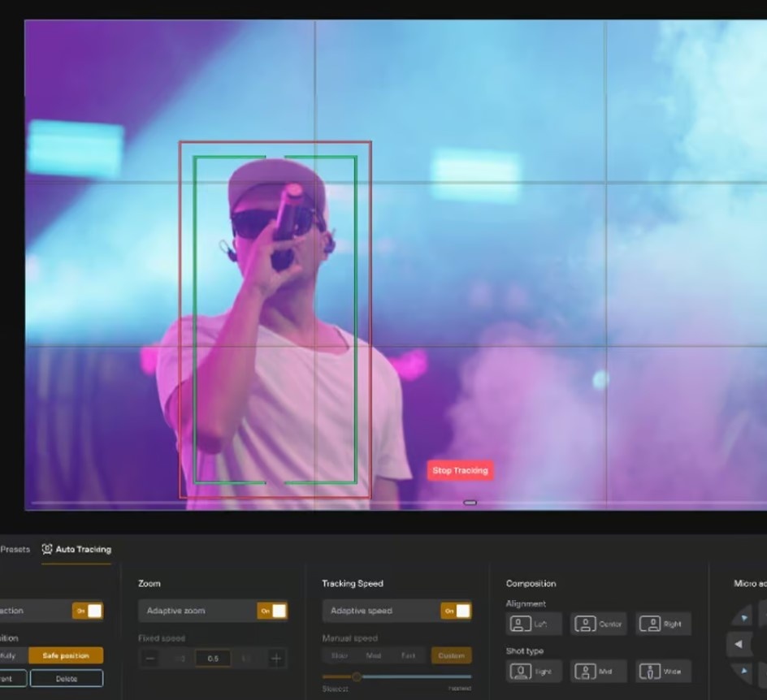This screenshot has width=767, height=700.
Task: Toggle the Adaptive zoom switch
Action: 272,611
